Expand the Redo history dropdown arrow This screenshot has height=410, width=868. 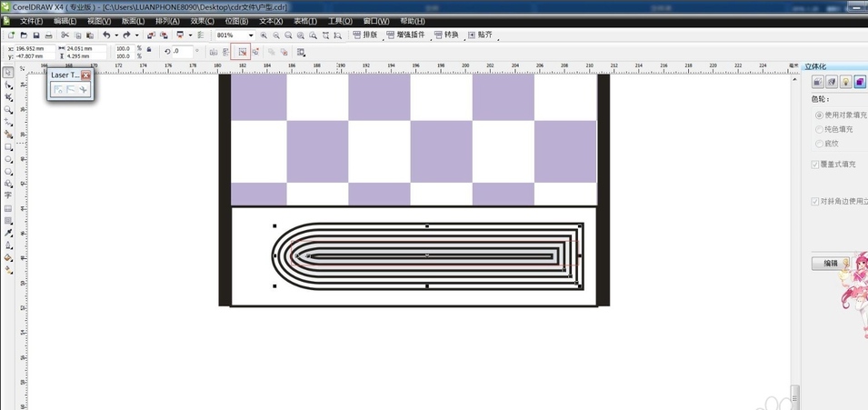[136, 35]
